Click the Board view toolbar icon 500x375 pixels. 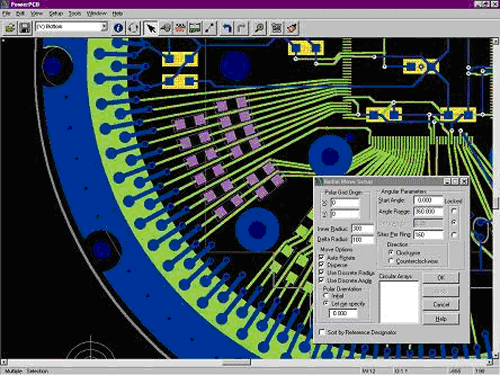tap(276, 28)
